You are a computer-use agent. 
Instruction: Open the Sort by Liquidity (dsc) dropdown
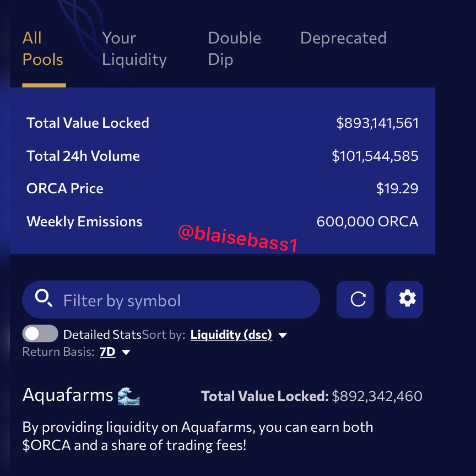pyautogui.click(x=231, y=335)
